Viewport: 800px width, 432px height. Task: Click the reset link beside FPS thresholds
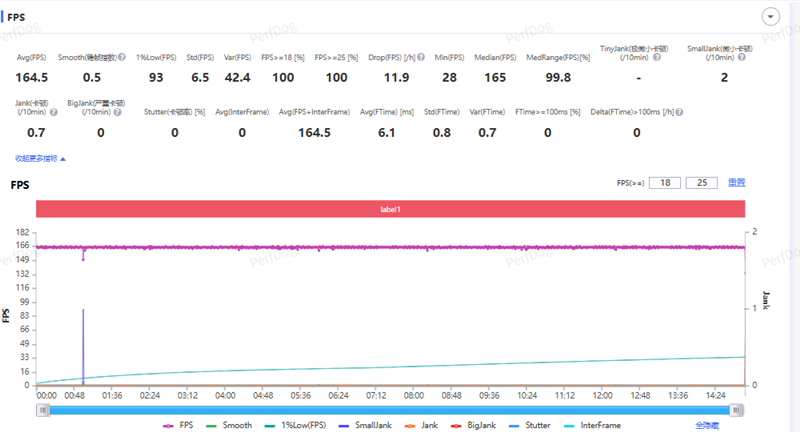[735, 183]
